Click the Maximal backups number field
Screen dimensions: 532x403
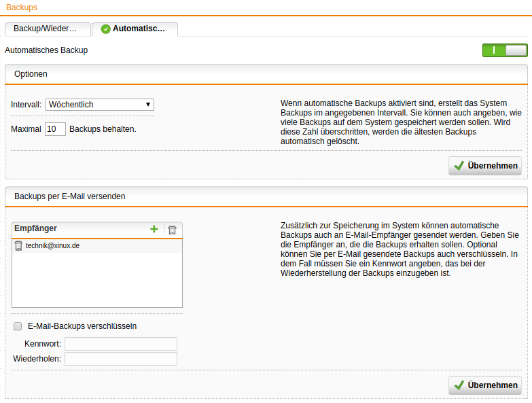tap(55, 129)
